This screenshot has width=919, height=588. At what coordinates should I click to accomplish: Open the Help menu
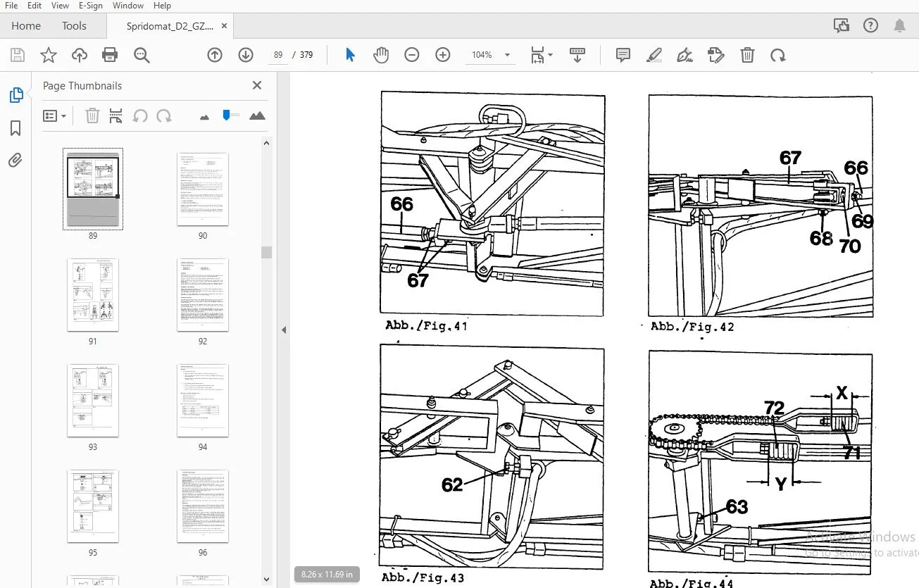(162, 6)
